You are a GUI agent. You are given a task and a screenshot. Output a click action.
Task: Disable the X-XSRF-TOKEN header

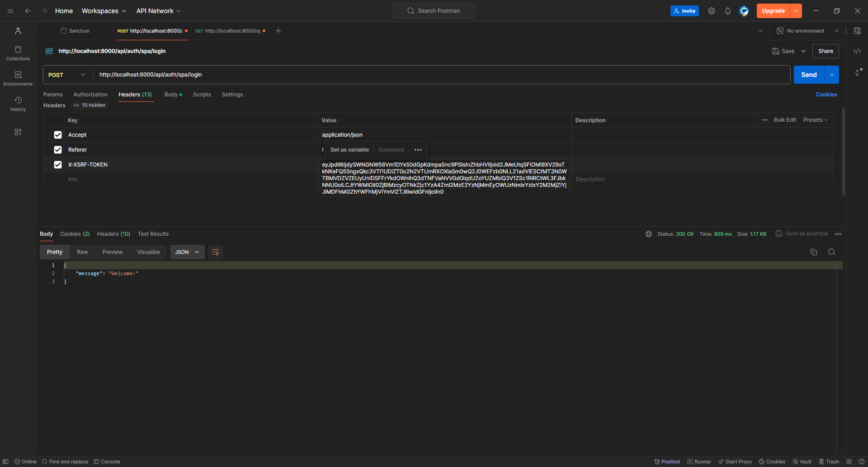pos(58,164)
